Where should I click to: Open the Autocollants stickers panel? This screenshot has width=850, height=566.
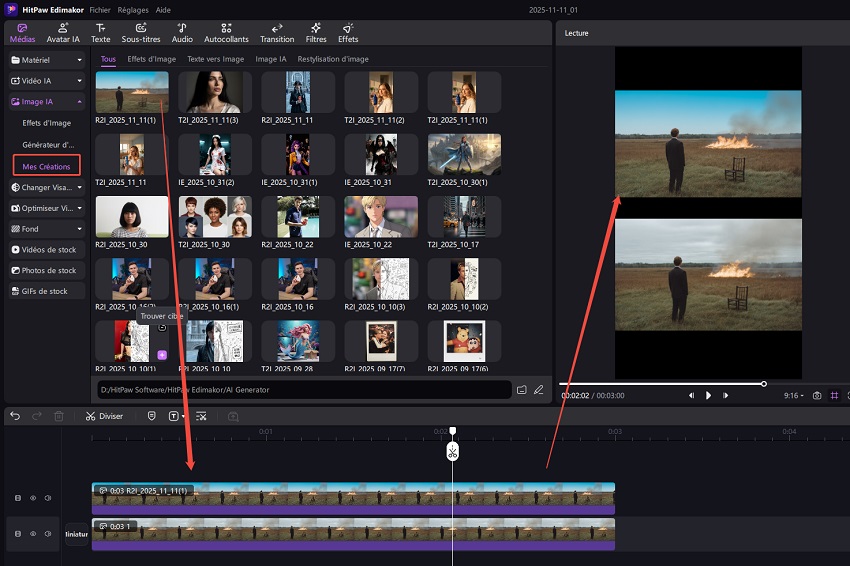click(x=227, y=32)
